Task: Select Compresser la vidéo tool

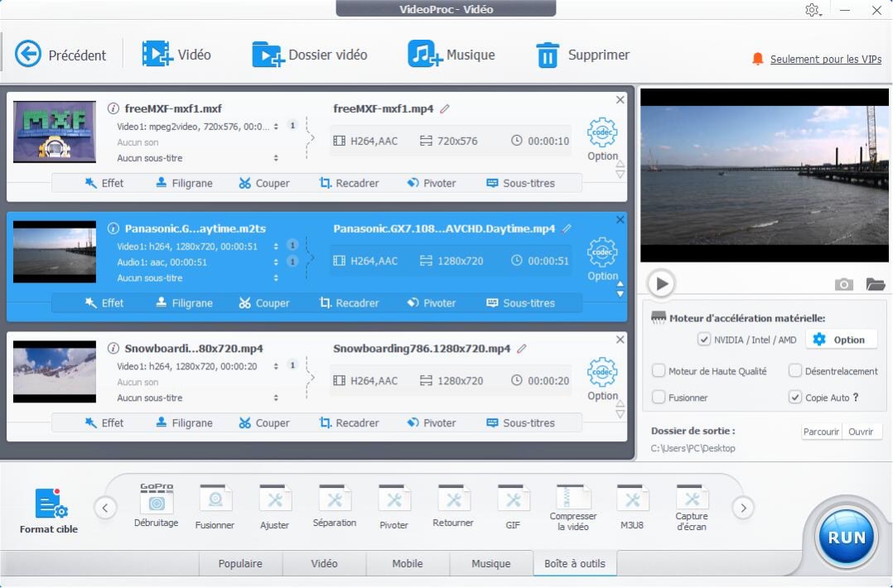Action: [x=573, y=499]
